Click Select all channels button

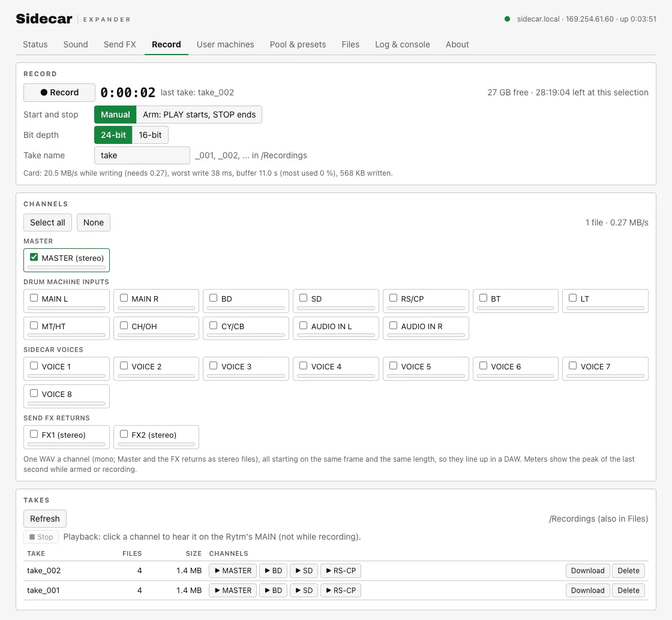coord(47,222)
